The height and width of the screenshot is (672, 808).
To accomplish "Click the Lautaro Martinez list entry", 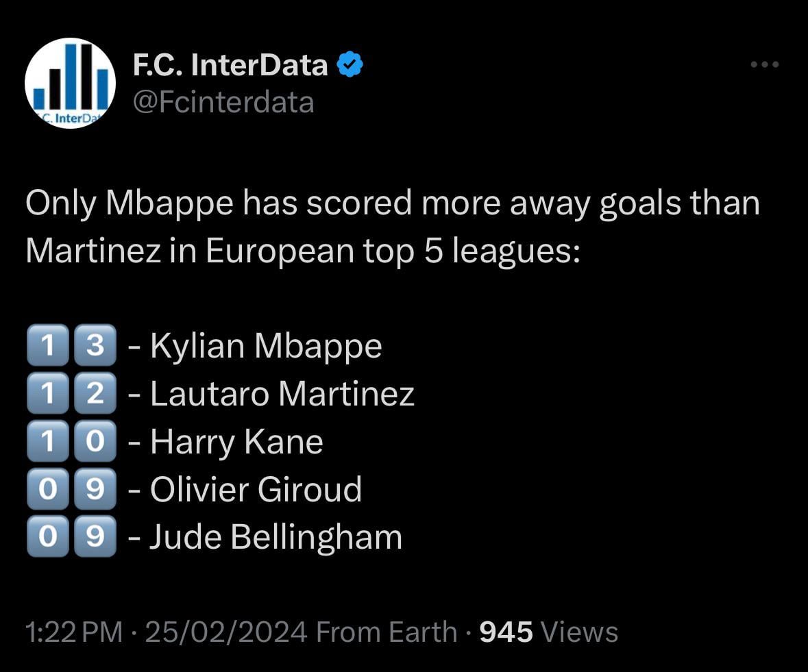I will pos(281,393).
